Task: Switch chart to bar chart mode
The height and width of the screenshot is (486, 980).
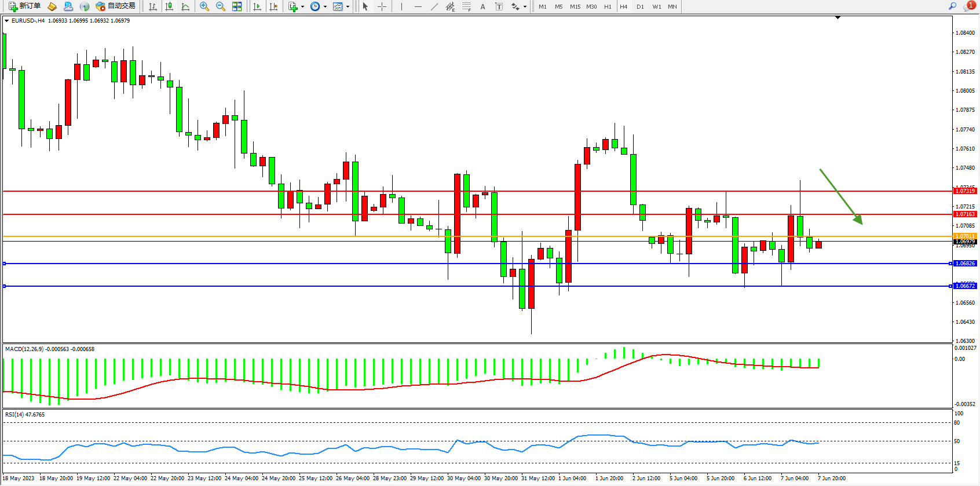Action: coord(153,6)
